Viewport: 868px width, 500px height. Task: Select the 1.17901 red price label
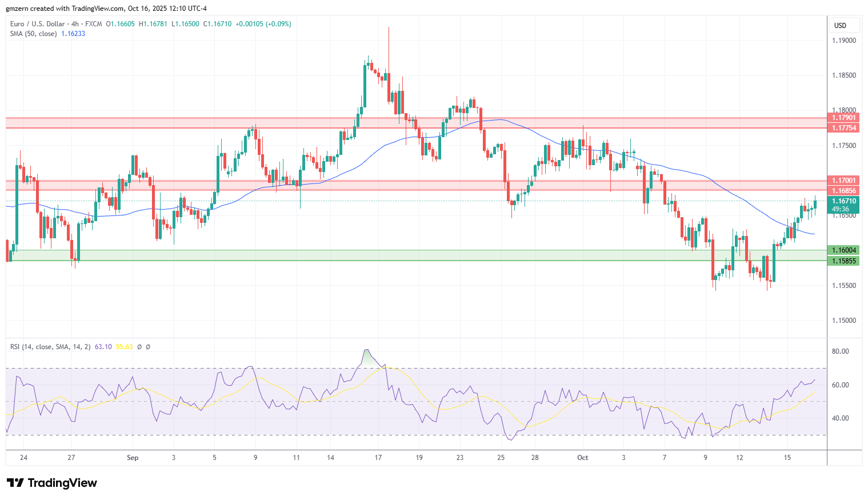click(x=844, y=118)
